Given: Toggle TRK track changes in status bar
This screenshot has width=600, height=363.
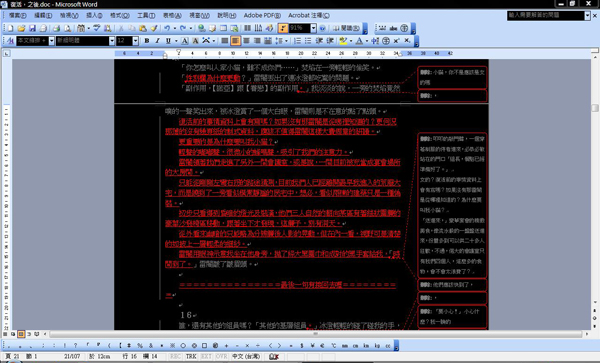Looking at the screenshot, I should pos(191,356).
